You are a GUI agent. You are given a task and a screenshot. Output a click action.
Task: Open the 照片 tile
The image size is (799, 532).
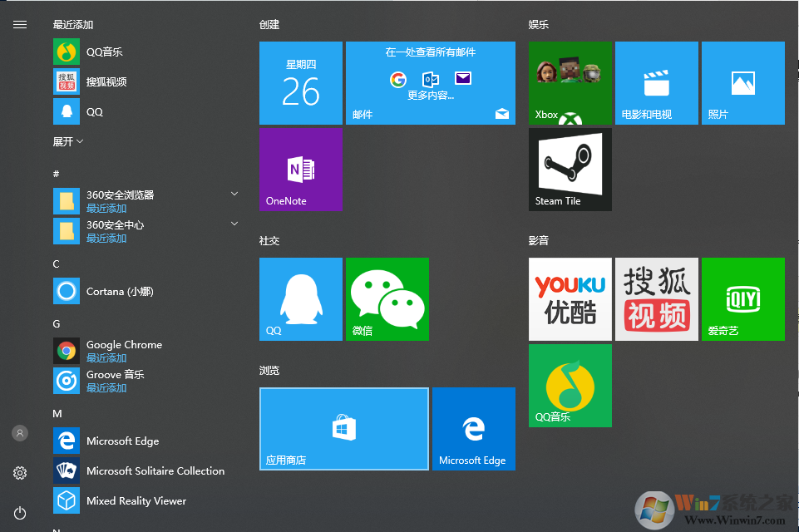tap(742, 82)
